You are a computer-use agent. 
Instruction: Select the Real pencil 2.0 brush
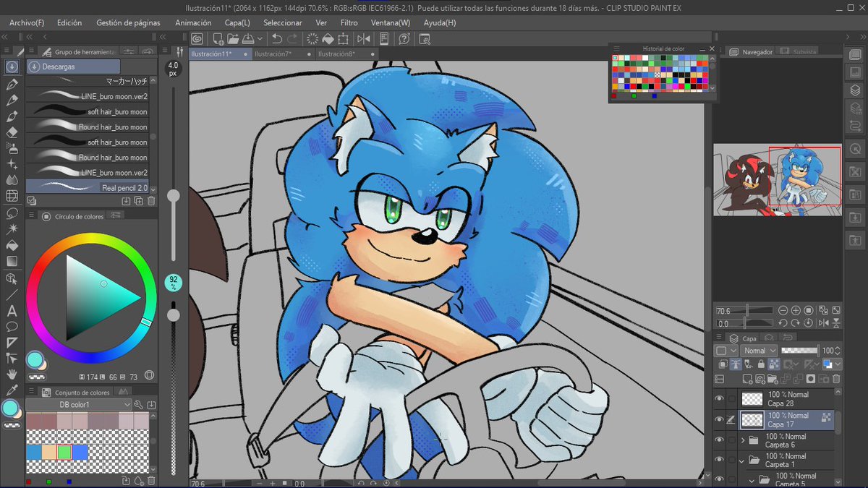click(88, 187)
